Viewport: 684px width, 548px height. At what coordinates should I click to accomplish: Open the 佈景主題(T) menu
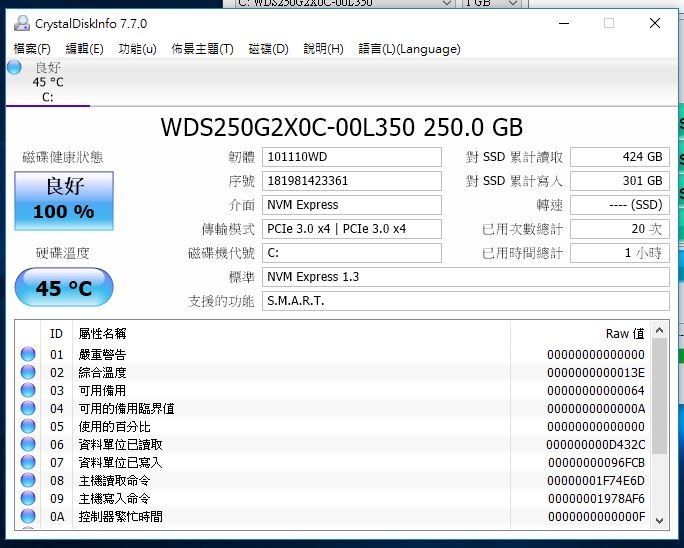tap(202, 49)
